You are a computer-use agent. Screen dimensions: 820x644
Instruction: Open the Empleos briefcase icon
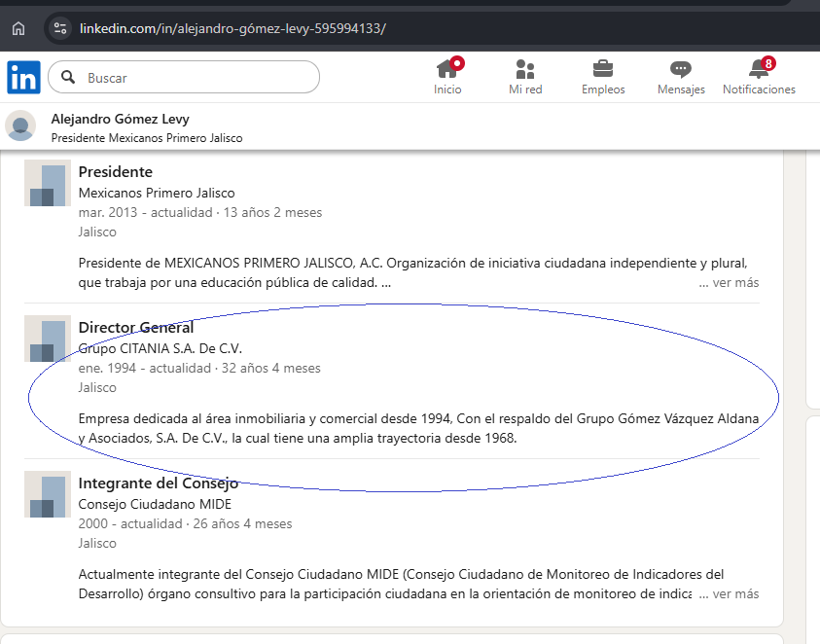[603, 77]
